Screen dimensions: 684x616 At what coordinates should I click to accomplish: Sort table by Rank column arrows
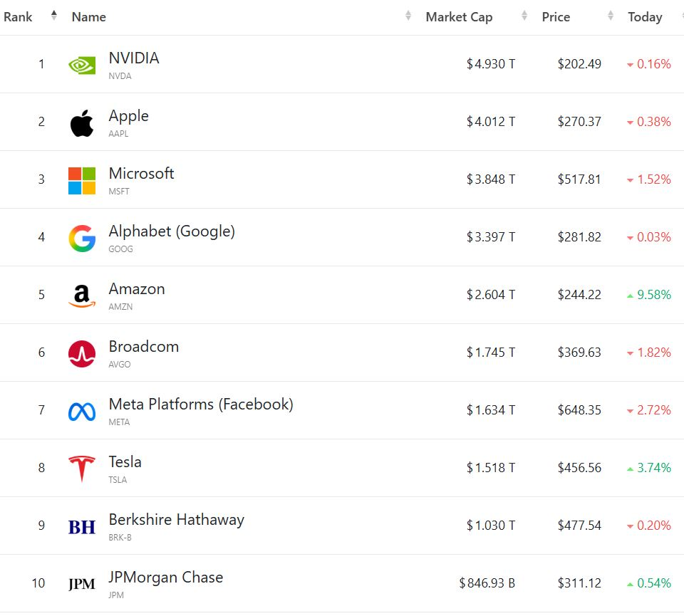(x=54, y=16)
